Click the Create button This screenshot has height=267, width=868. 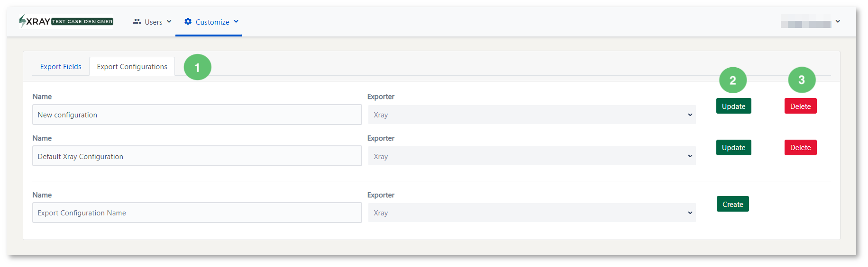(x=733, y=204)
